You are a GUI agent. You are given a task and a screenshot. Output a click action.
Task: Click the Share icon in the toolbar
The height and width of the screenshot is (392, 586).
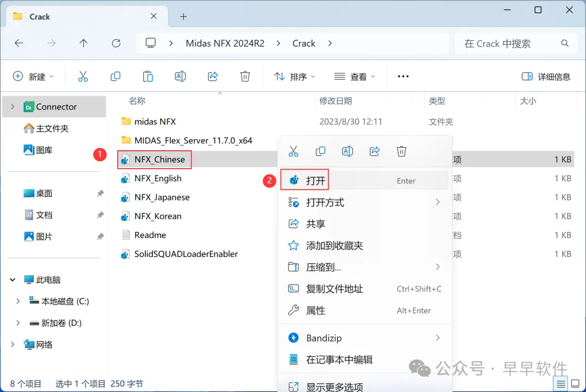(x=213, y=76)
